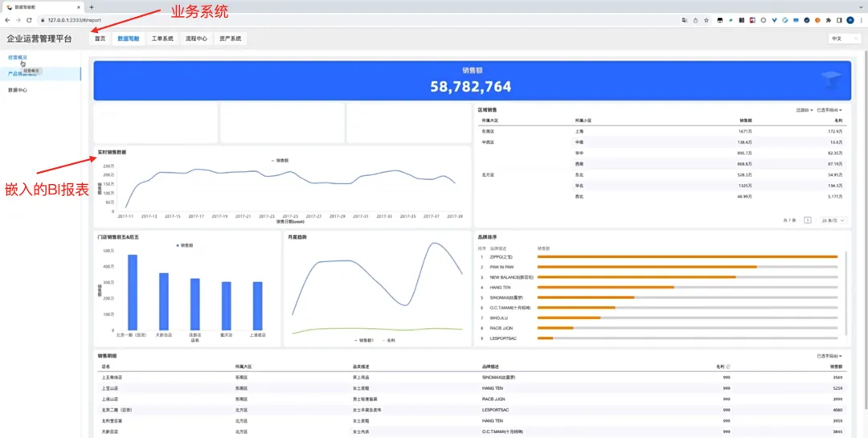Click the browser profile avatar icon

850,20
